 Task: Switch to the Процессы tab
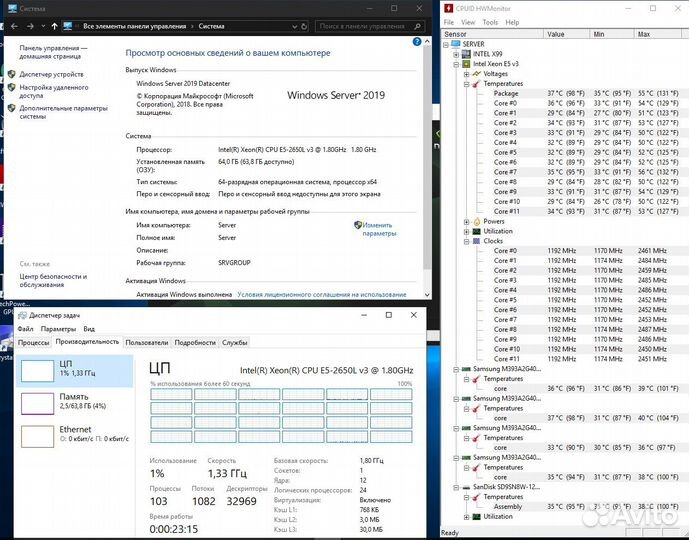coord(34,342)
